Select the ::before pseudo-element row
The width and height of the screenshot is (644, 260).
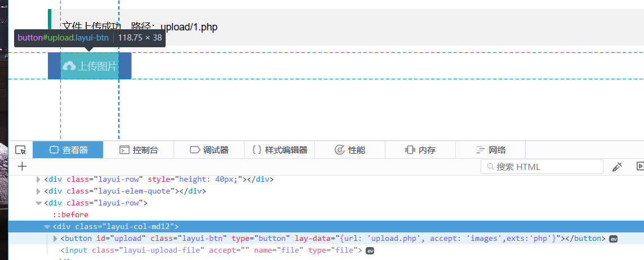[326, 214]
